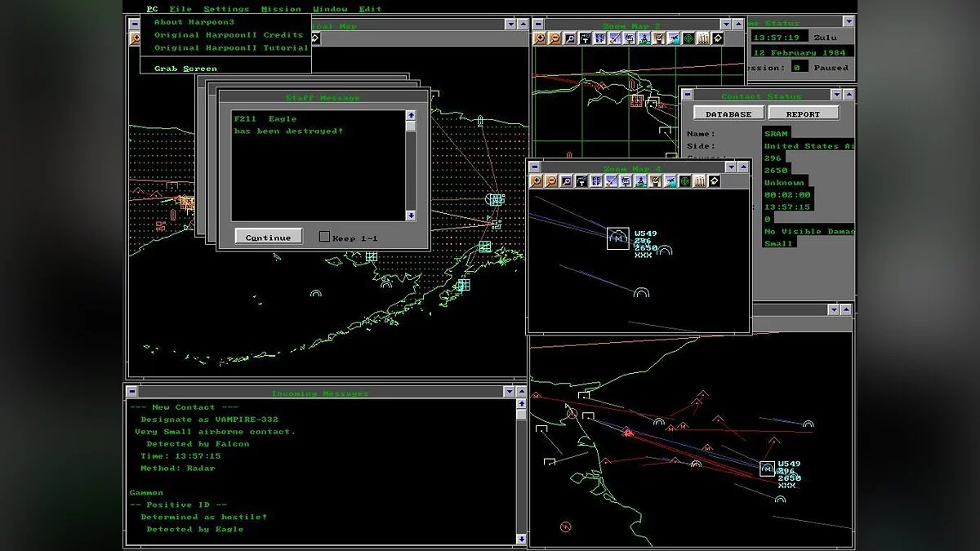Open the control menu box of Incoming Messages
This screenshot has height=551, width=980.
pos(134,393)
